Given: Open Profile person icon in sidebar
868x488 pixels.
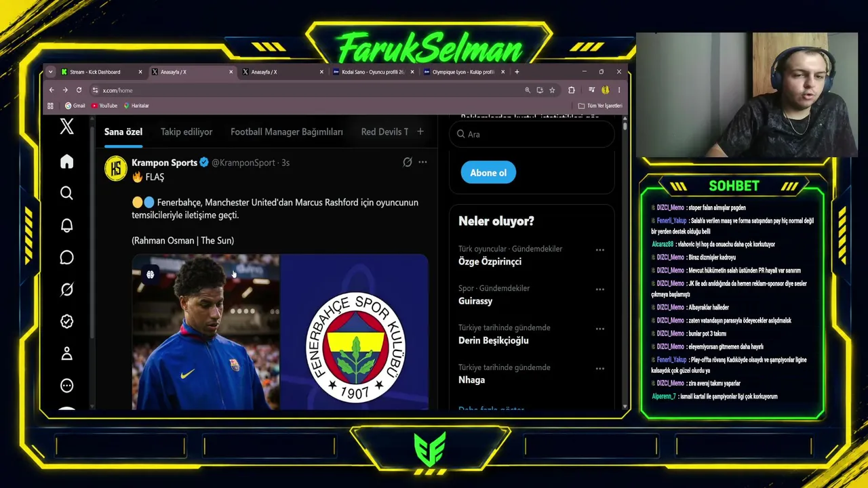Looking at the screenshot, I should [66, 353].
